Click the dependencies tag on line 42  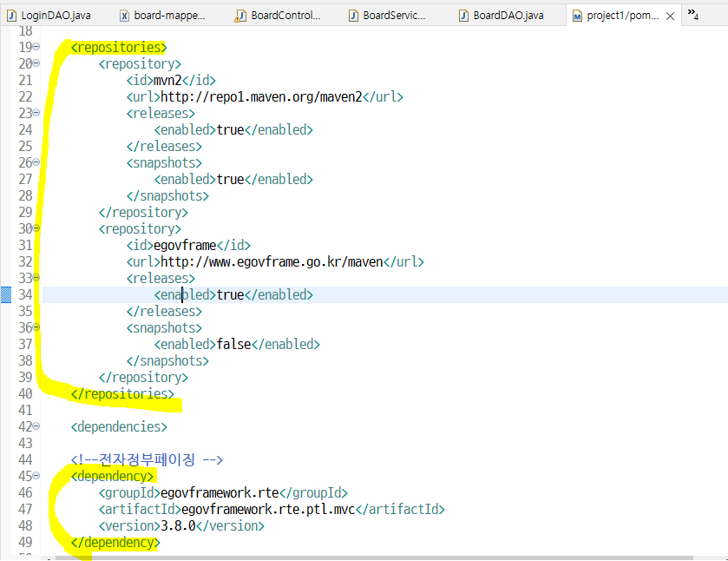(119, 426)
